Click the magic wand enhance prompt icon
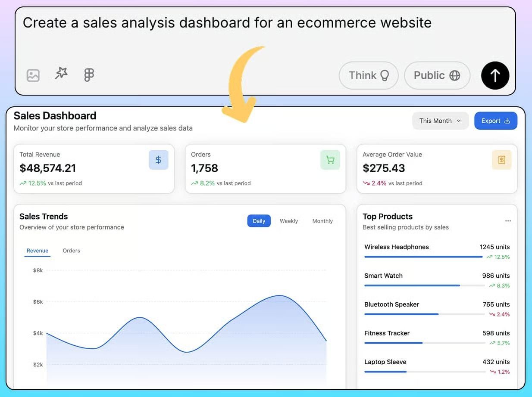Screen dimensions: 532x397 [61, 74]
